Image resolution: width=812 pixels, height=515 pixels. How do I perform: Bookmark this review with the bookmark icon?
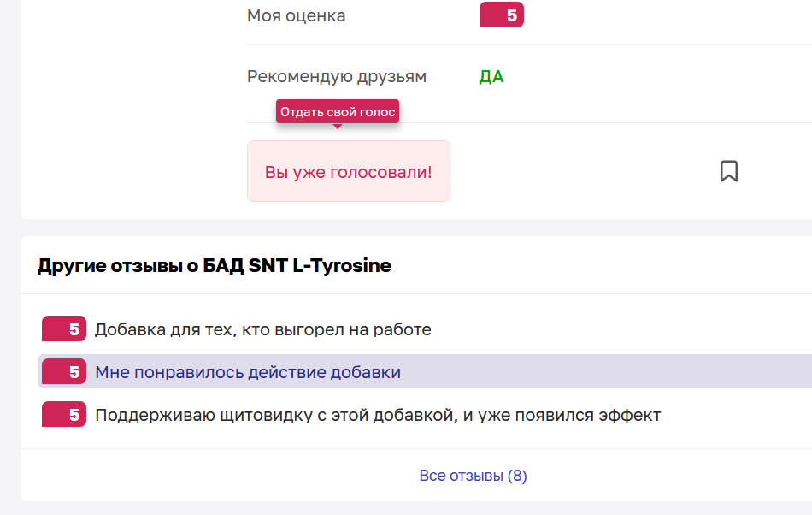tap(728, 171)
